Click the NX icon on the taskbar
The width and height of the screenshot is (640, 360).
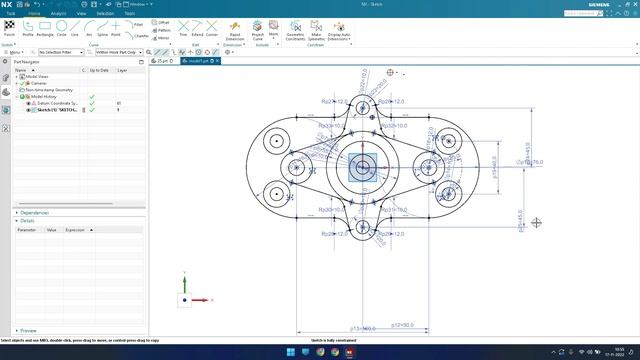coord(350,352)
